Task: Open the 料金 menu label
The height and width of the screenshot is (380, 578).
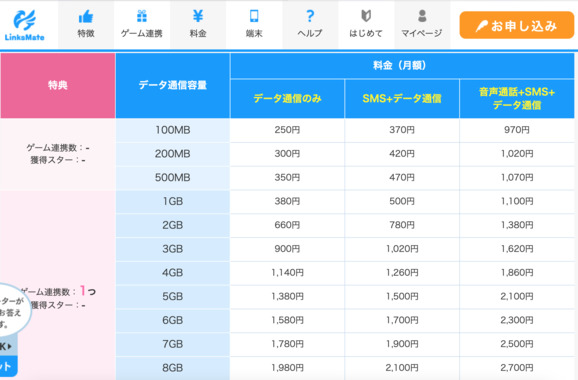Action: (x=198, y=33)
